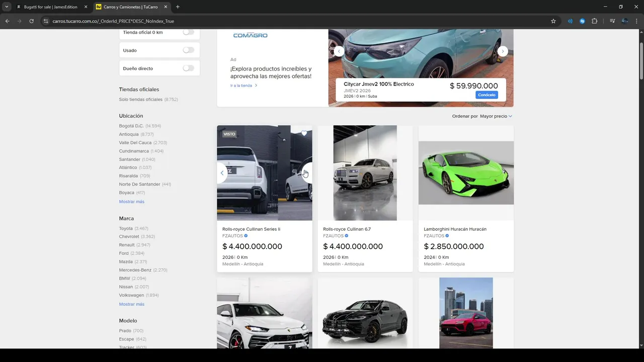Open the media control toolbar icon
This screenshot has height=362, width=644.
612,21
